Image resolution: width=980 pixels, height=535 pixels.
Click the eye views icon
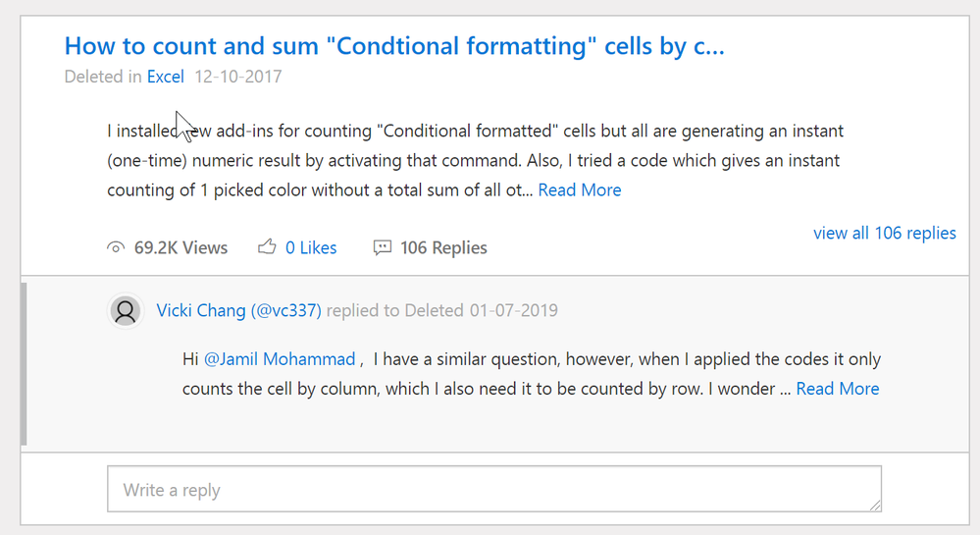pos(116,248)
